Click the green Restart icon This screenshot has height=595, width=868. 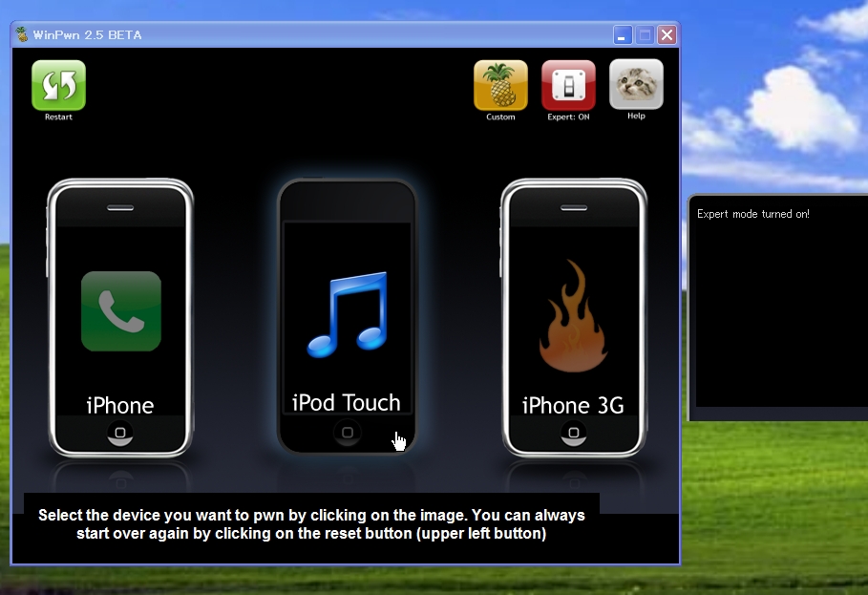point(58,85)
